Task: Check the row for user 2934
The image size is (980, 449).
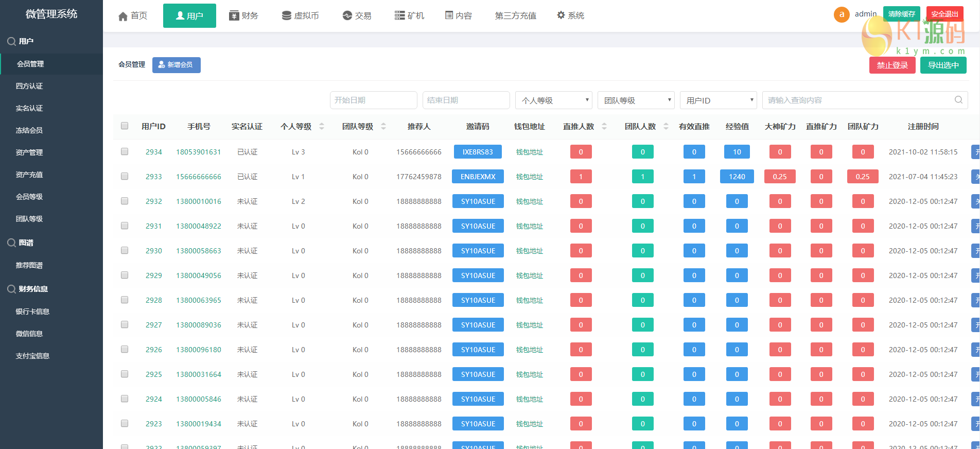Action: click(x=125, y=151)
